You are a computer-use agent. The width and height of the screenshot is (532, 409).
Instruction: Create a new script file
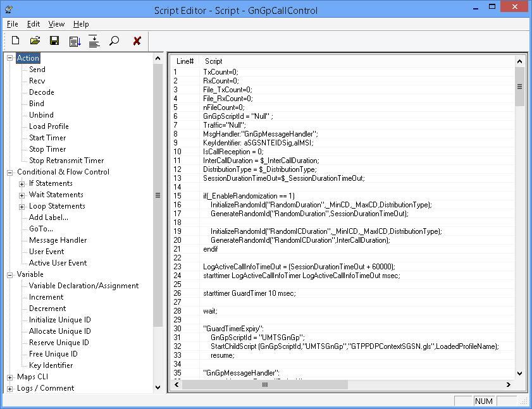pos(15,40)
